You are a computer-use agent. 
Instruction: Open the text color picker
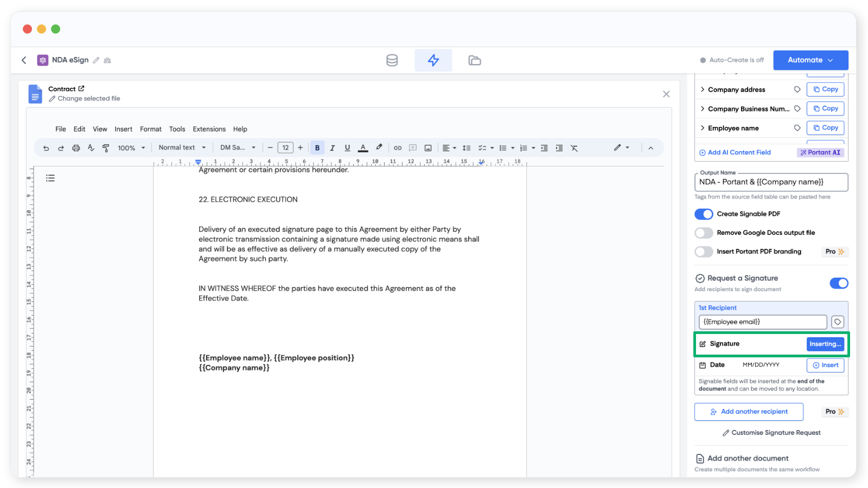click(363, 148)
